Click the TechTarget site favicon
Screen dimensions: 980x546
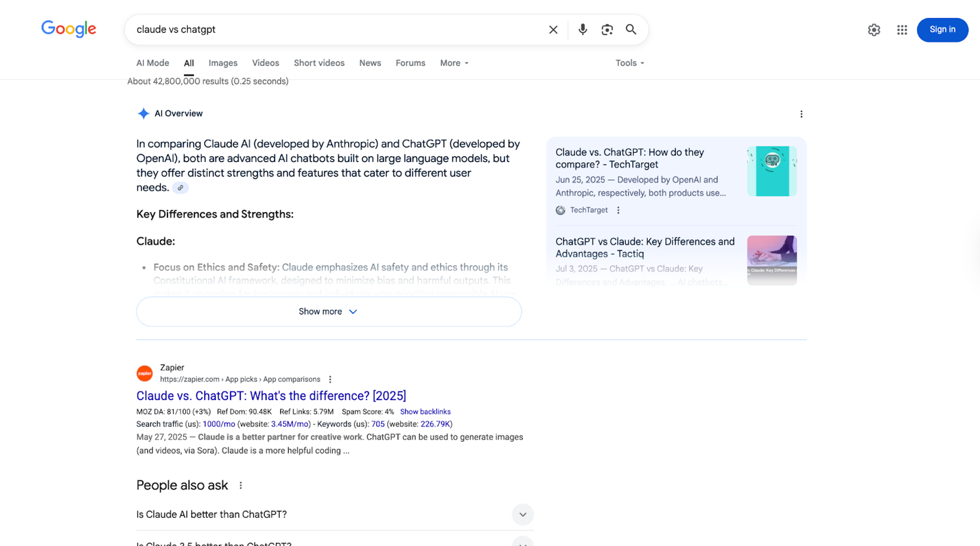[560, 210]
